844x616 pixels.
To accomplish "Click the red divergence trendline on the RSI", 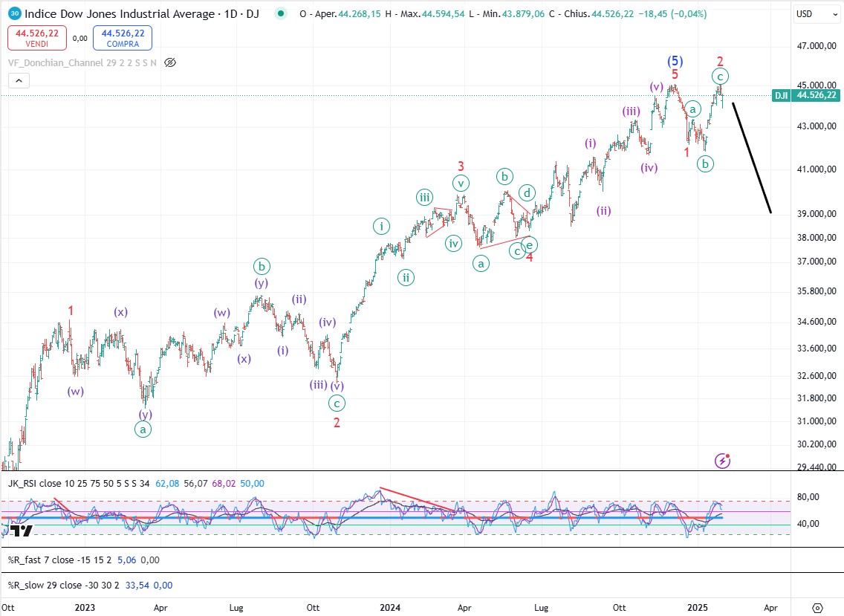I will coord(417,499).
